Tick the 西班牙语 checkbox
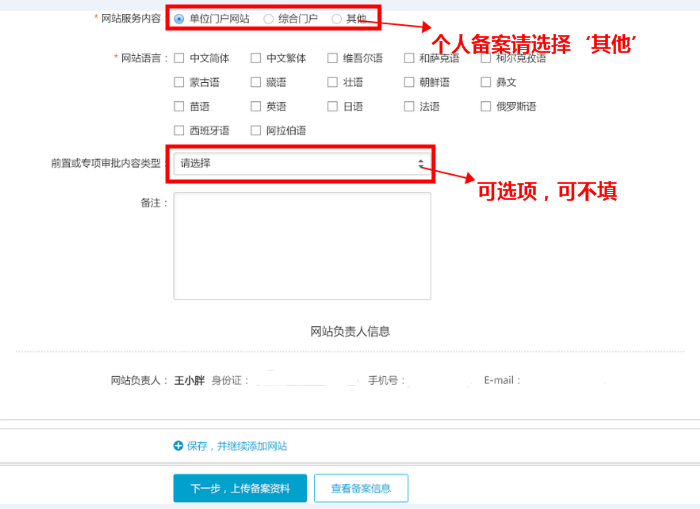 click(x=179, y=130)
